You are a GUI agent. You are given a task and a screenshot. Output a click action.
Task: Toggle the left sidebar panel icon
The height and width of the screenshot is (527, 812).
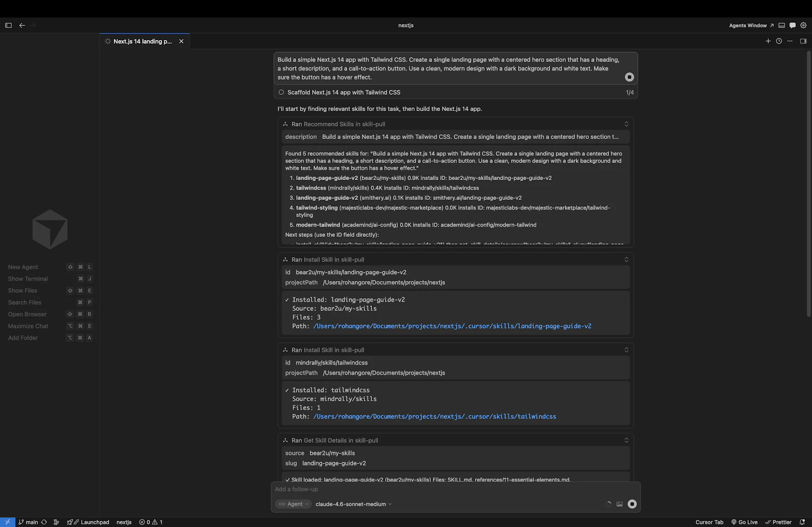coord(8,25)
